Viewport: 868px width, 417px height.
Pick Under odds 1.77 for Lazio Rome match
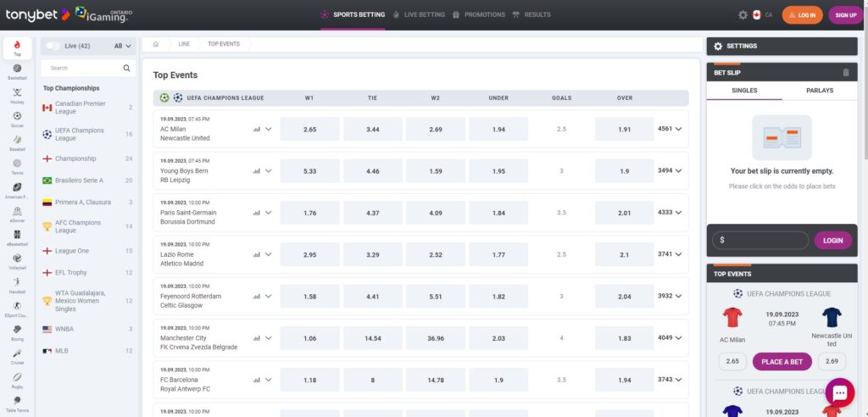(498, 255)
